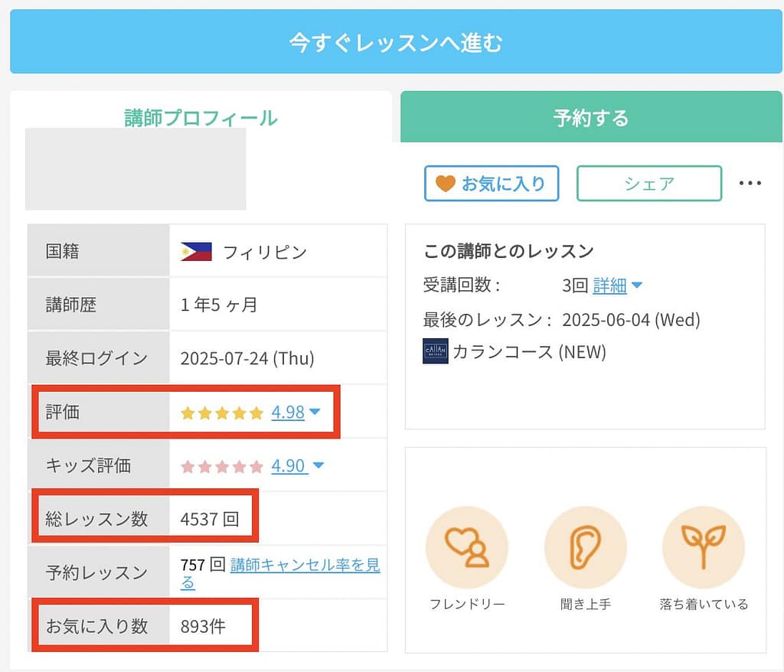Expand the 4.98 rating dropdown arrow

315,413
